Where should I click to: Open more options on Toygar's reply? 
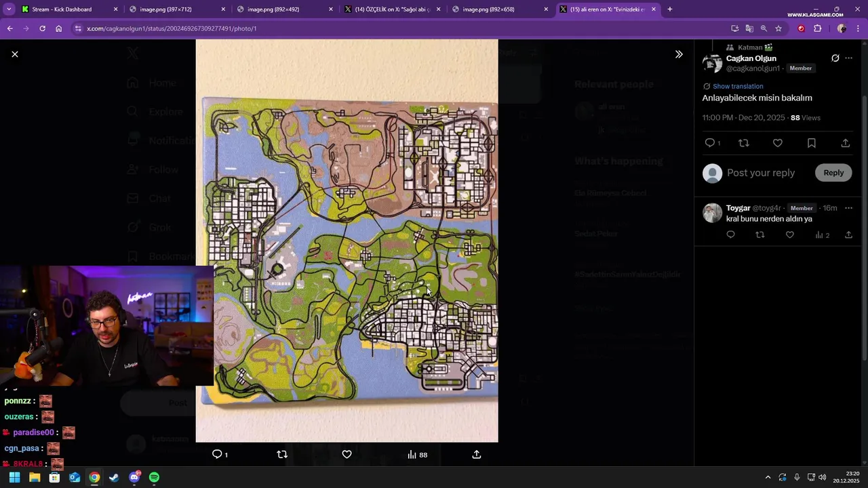pyautogui.click(x=848, y=208)
